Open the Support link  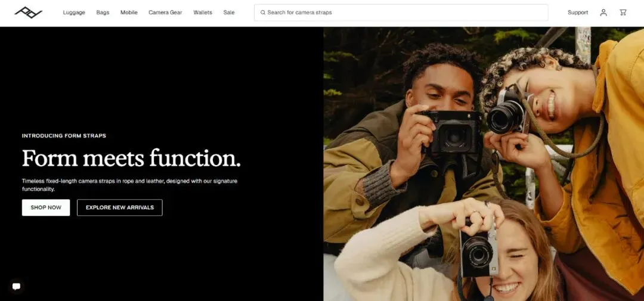(578, 13)
